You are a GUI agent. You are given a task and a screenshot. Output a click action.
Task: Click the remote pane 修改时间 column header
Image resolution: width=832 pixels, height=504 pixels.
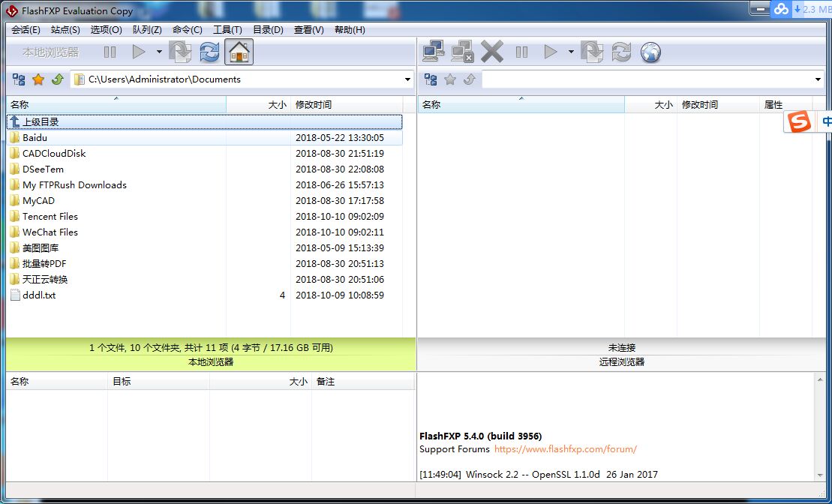click(719, 104)
